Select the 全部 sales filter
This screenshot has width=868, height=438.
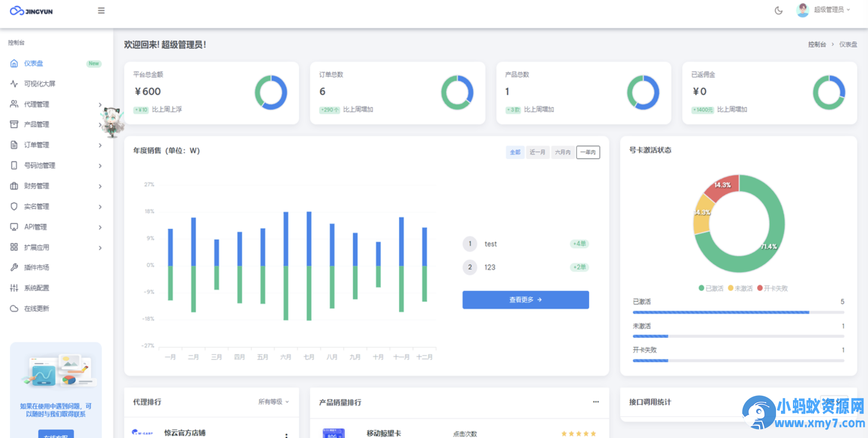[515, 152]
